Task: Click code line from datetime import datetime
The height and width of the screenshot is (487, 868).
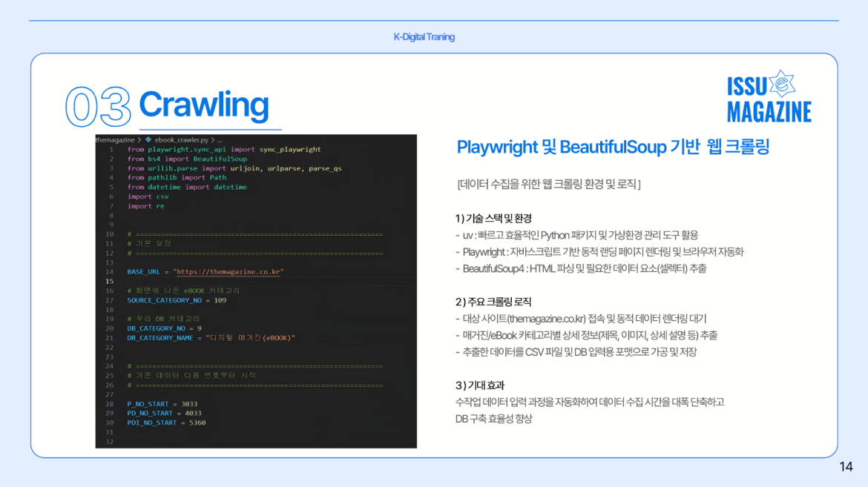Action: pyautogui.click(x=187, y=187)
